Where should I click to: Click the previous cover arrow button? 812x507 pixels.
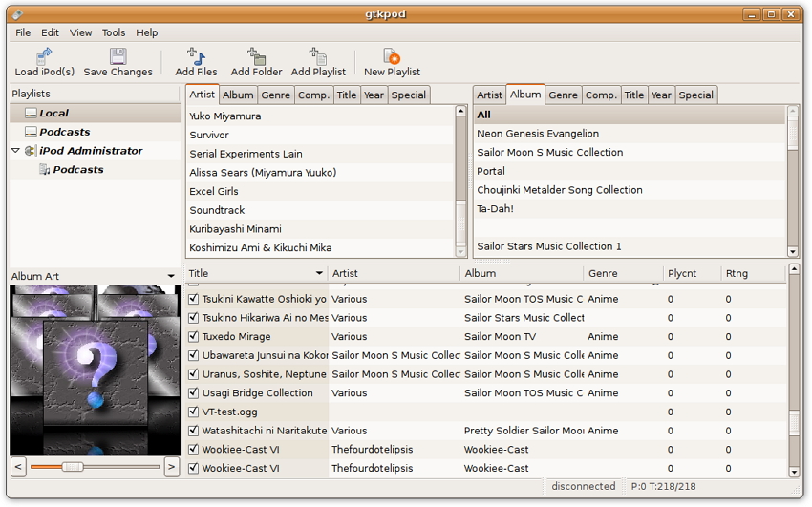18,467
